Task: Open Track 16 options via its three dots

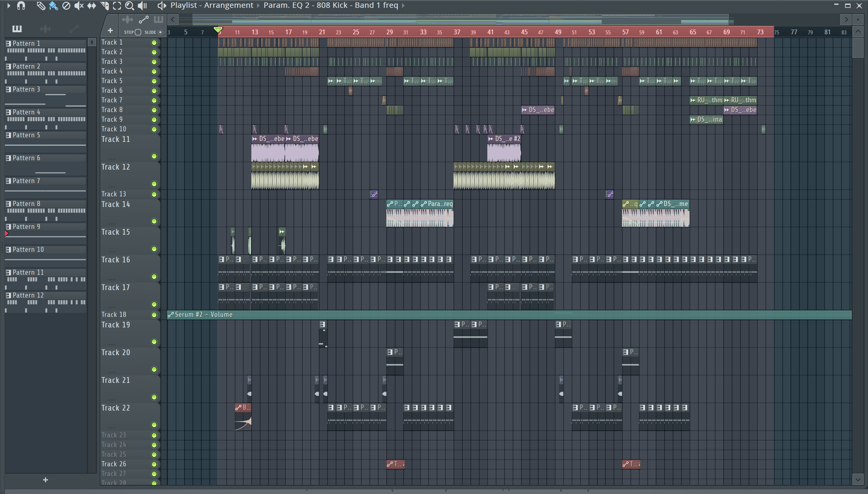Action: [x=112, y=279]
